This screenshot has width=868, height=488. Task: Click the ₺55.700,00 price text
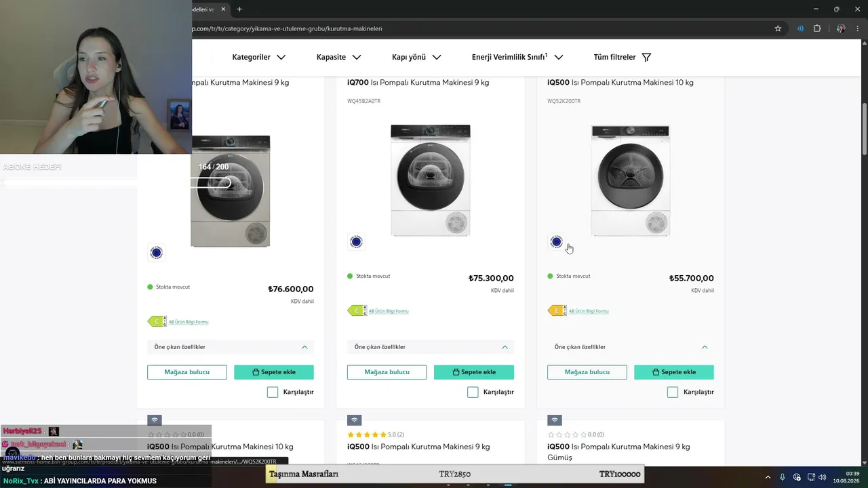click(692, 279)
